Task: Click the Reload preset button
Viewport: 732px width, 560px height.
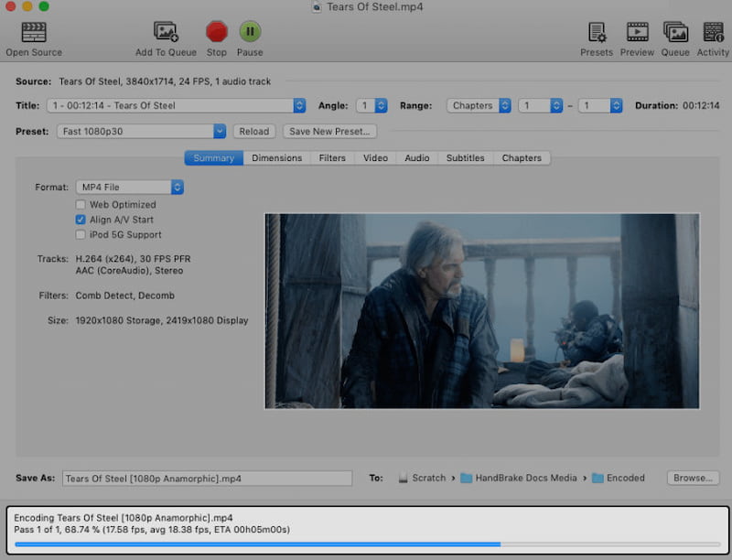Action: tap(254, 131)
